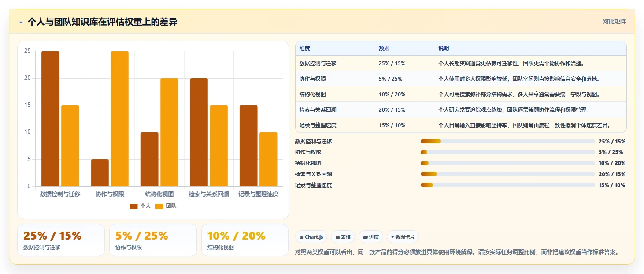Click 数据控制与迁移 in the table's 维度 column
The width and height of the screenshot is (644, 274).
pos(318,64)
